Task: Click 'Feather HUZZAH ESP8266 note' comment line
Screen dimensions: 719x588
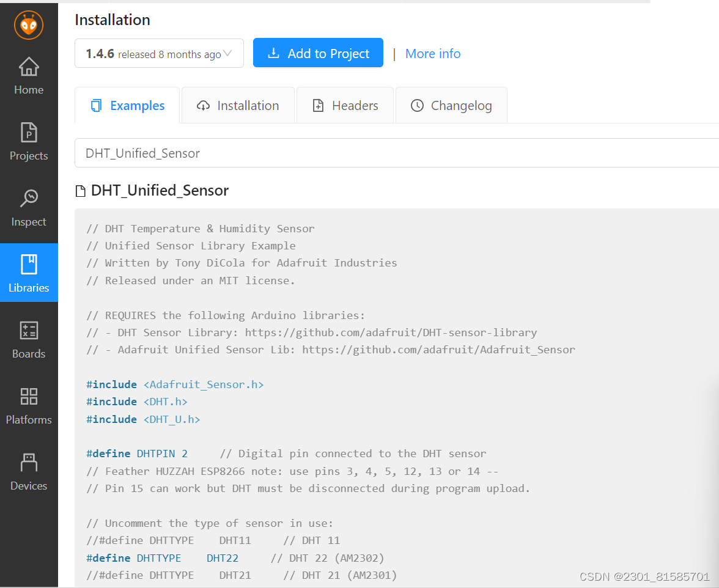Action: point(292,471)
